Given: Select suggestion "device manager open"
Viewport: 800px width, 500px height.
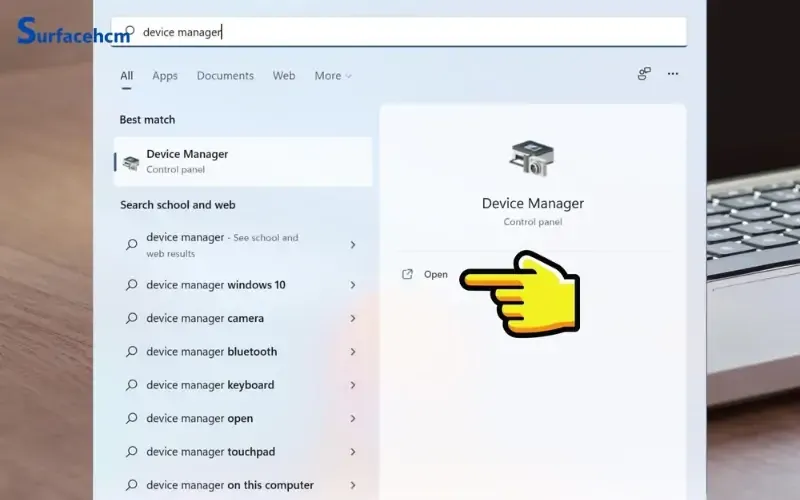Looking at the screenshot, I should point(243,418).
